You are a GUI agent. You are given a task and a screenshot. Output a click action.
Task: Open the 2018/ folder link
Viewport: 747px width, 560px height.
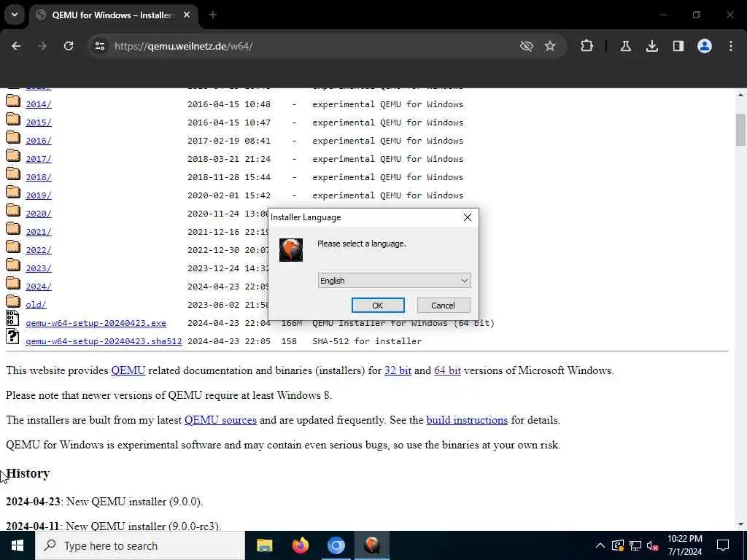coord(39,177)
